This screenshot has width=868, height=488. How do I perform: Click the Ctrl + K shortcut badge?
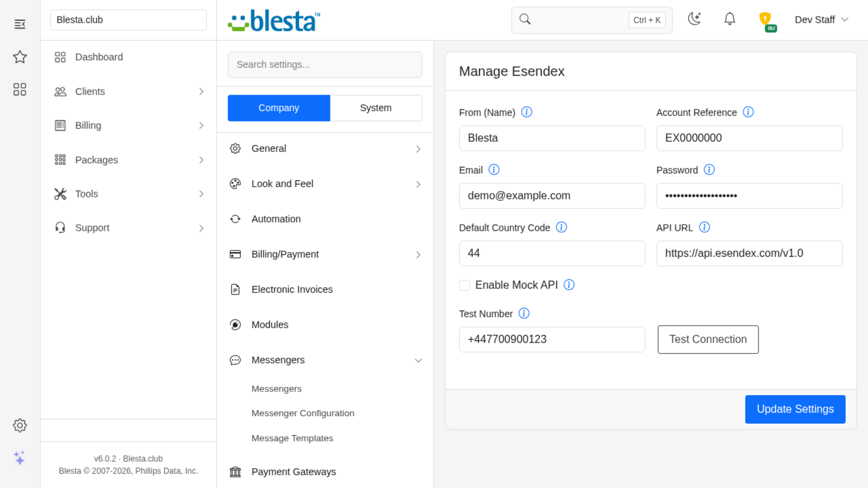point(647,20)
